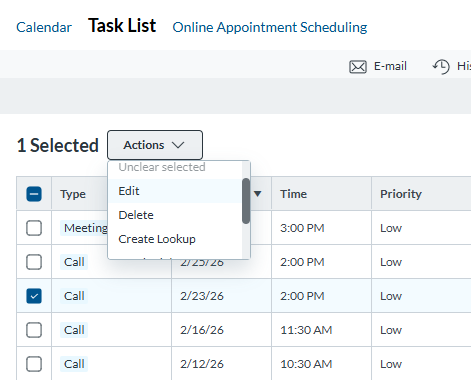Click the Call tag in 2/16/26 row
Image resolution: width=471 pixels, height=380 pixels.
click(74, 330)
